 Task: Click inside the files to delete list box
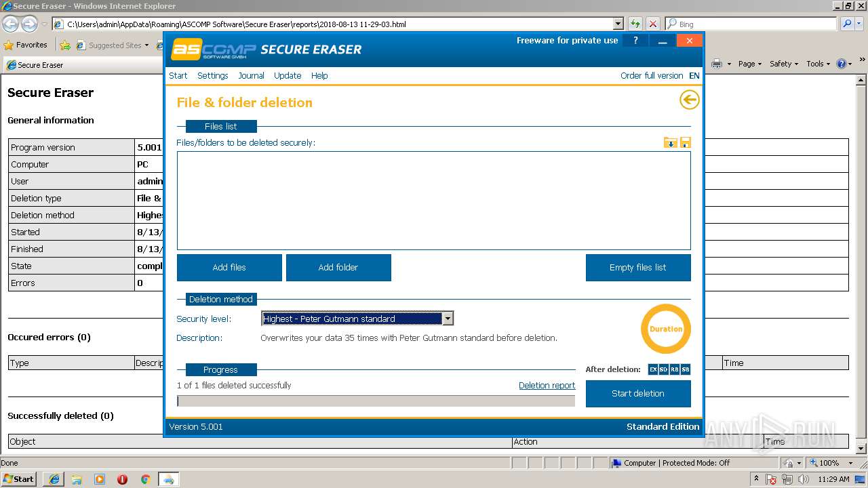tap(434, 201)
